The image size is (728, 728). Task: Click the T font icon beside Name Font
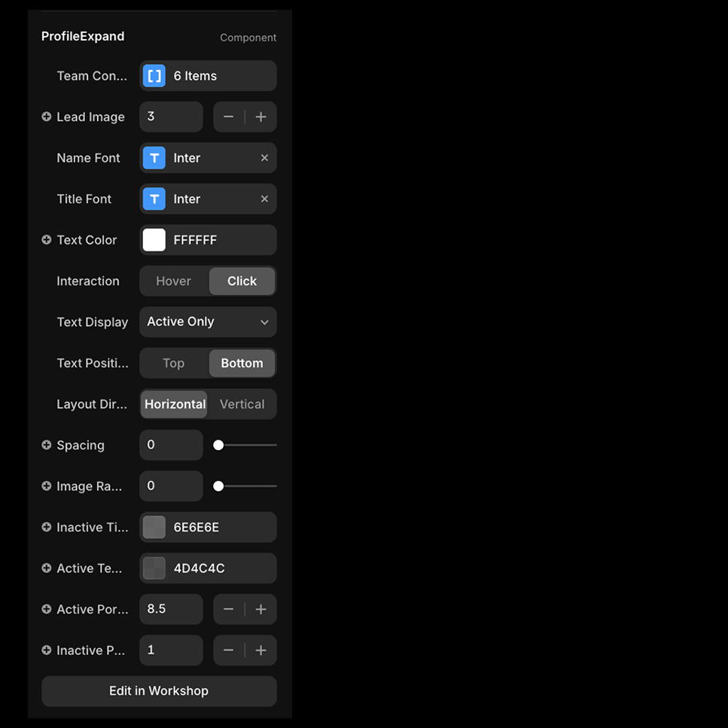(x=154, y=158)
